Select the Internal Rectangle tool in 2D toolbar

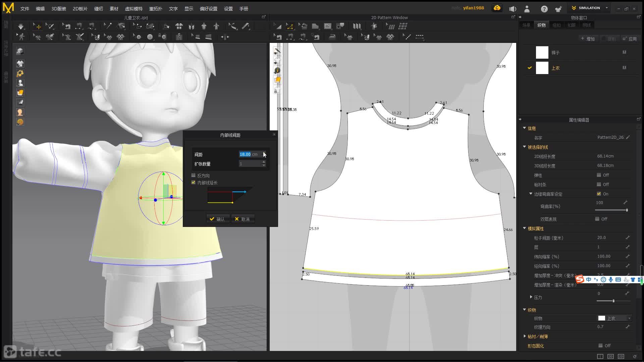[328, 26]
